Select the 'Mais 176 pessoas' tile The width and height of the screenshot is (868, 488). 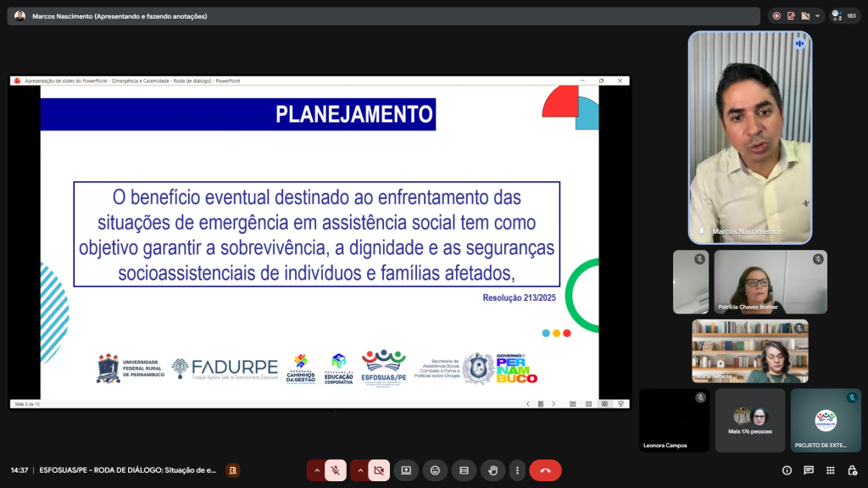tap(749, 420)
